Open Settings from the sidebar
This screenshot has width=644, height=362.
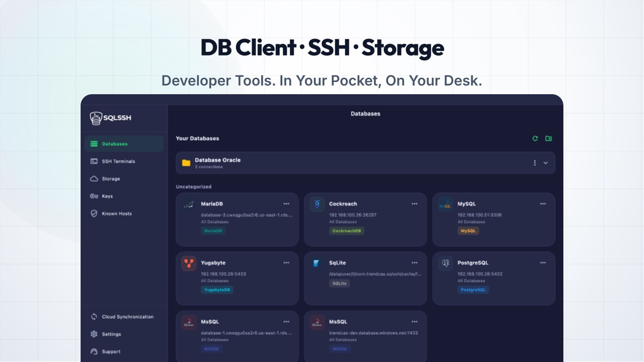pos(124,334)
